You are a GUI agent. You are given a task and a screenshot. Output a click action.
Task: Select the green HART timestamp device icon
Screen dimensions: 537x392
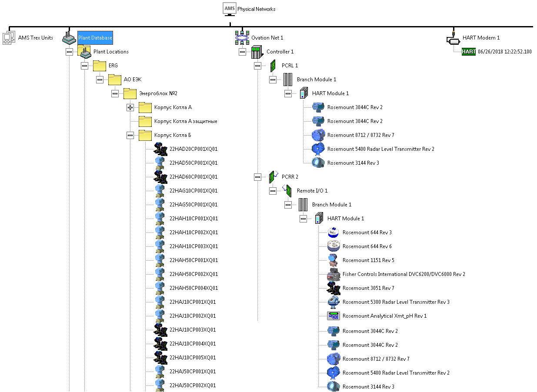(469, 52)
